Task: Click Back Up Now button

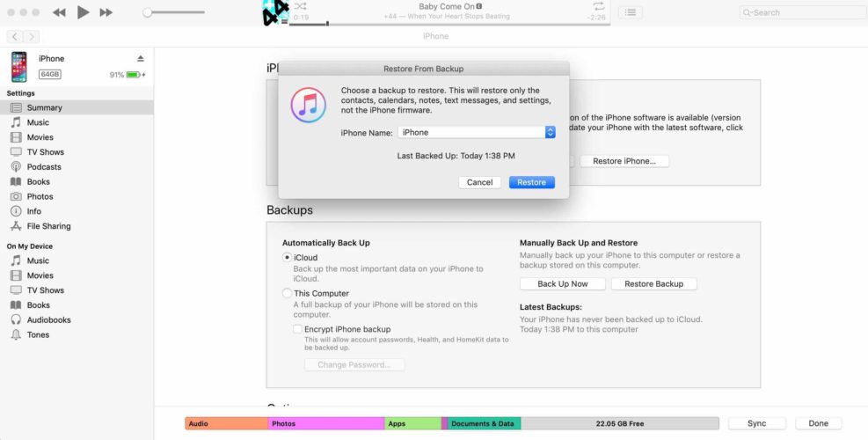Action: click(x=563, y=283)
